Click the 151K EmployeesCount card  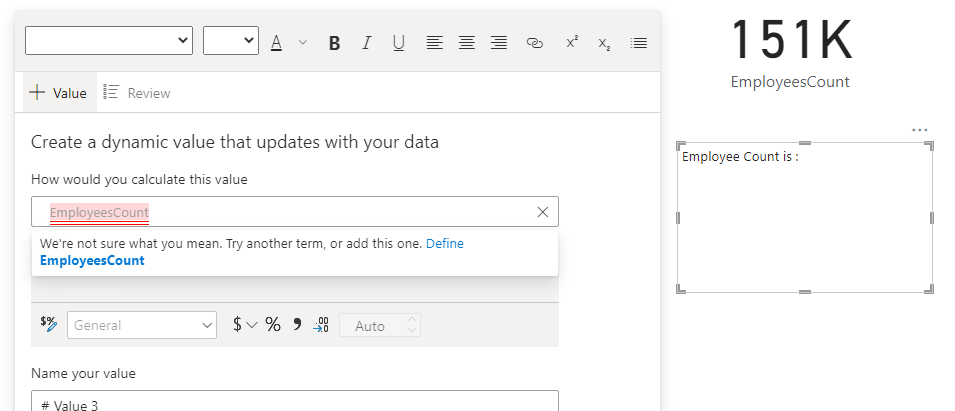pyautogui.click(x=790, y=54)
